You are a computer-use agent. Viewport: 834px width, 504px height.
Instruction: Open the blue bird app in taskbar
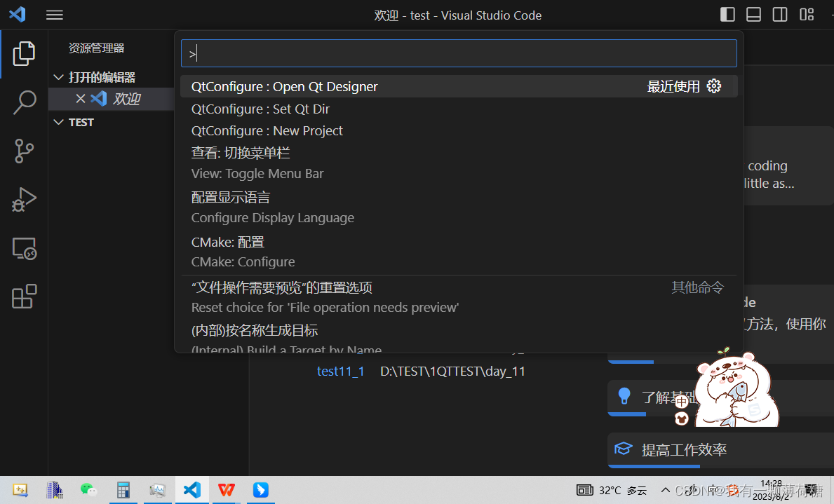tap(261, 490)
